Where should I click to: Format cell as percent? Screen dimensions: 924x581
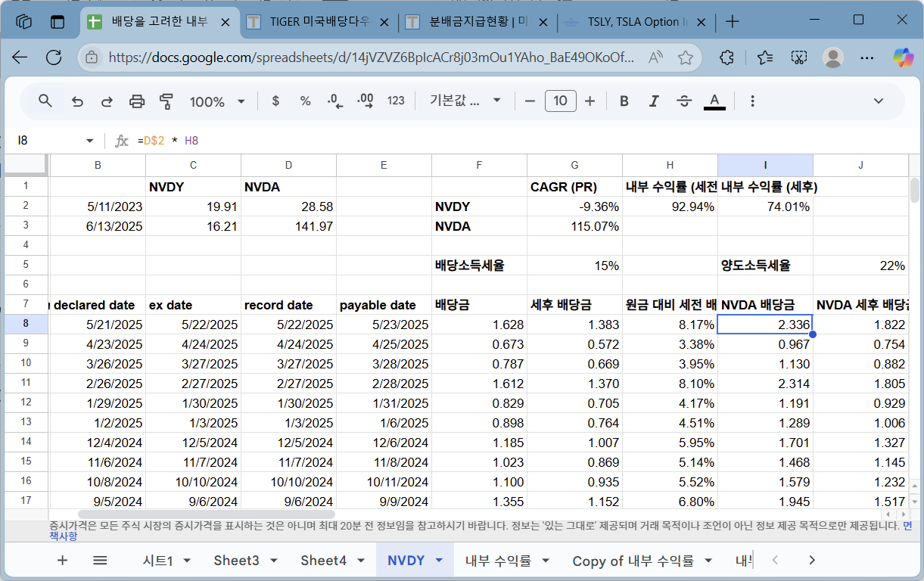(x=305, y=101)
